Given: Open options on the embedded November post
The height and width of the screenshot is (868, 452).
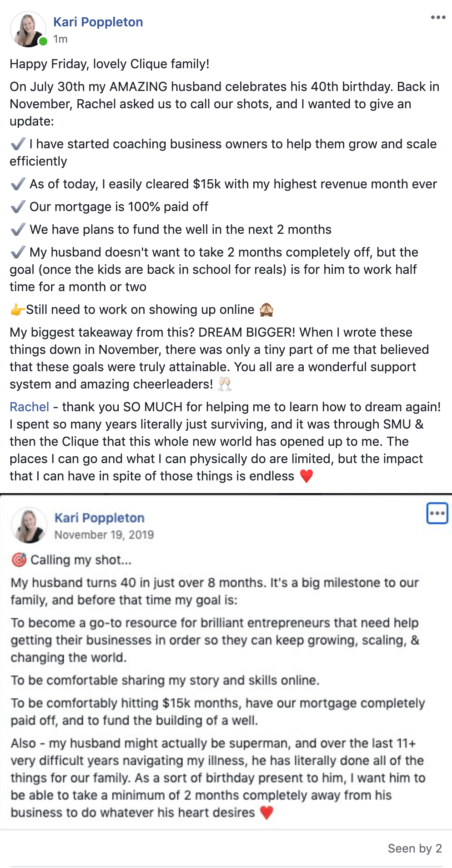Looking at the screenshot, I should tap(437, 513).
